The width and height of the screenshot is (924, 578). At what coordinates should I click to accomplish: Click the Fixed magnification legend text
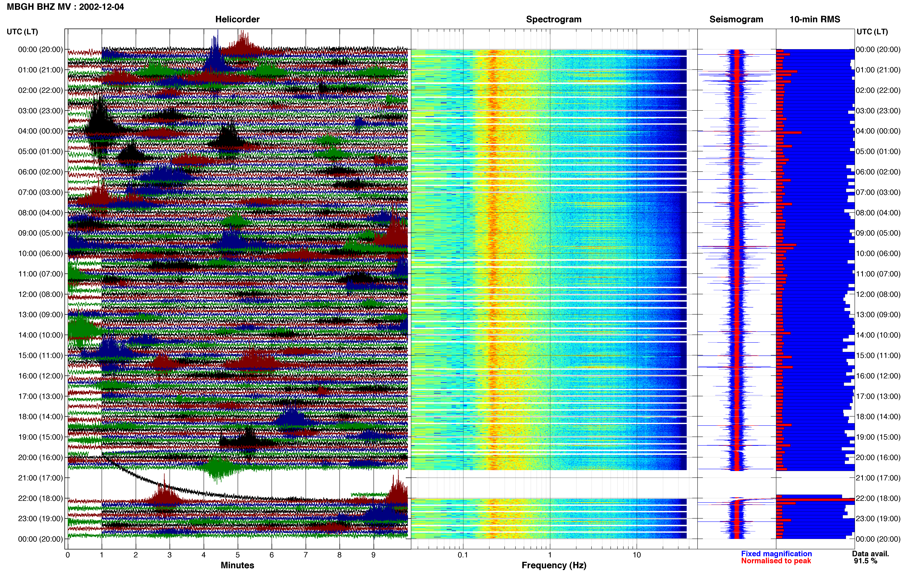[x=776, y=554]
